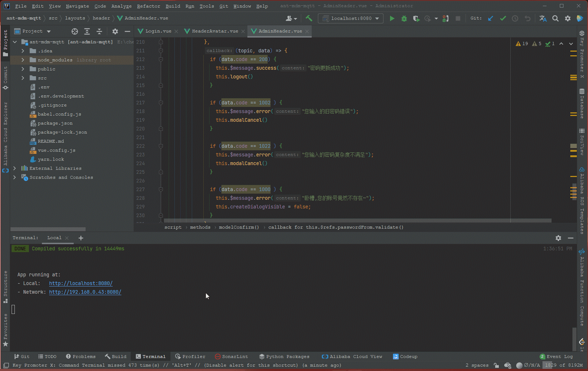Open the http://localhost:8080/ link
This screenshot has width=588, height=371.
(x=81, y=283)
